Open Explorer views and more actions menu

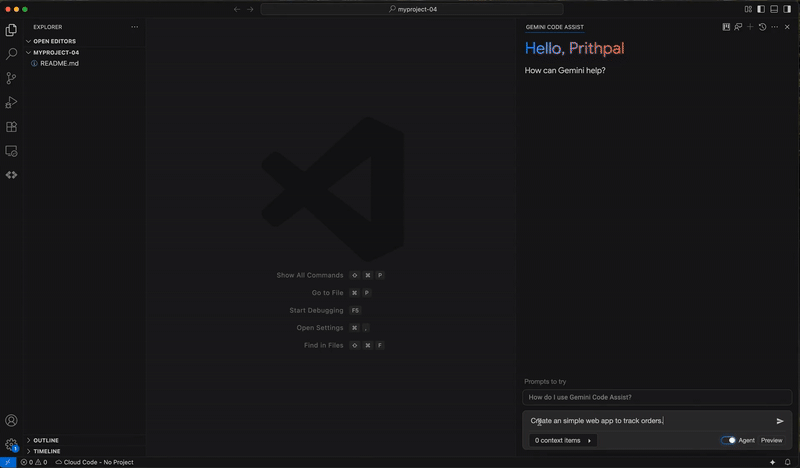(x=135, y=27)
